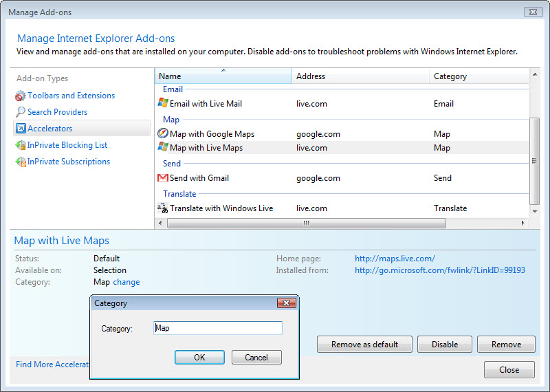Viewport: 550px width, 392px height.
Task: Sort by the Category column header
Action: (479, 76)
